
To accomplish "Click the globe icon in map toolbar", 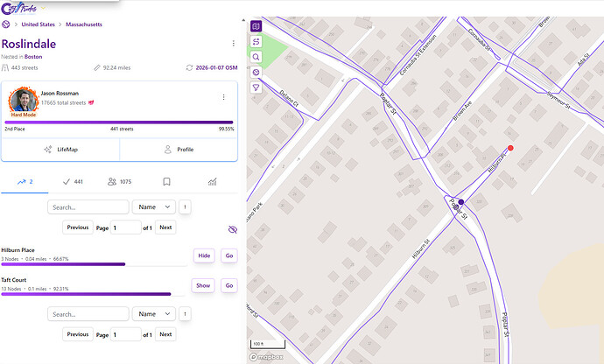I will point(256,72).
